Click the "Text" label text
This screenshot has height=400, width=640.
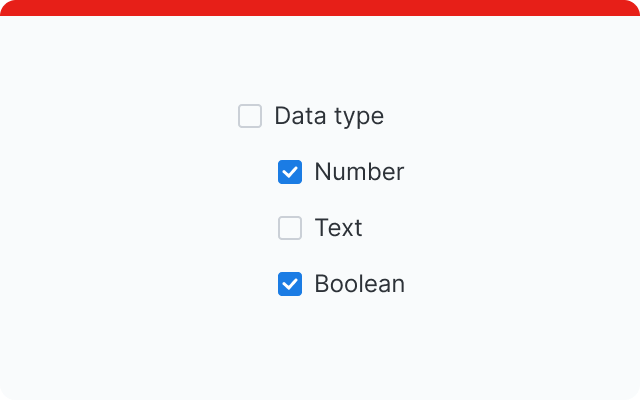pos(338,228)
